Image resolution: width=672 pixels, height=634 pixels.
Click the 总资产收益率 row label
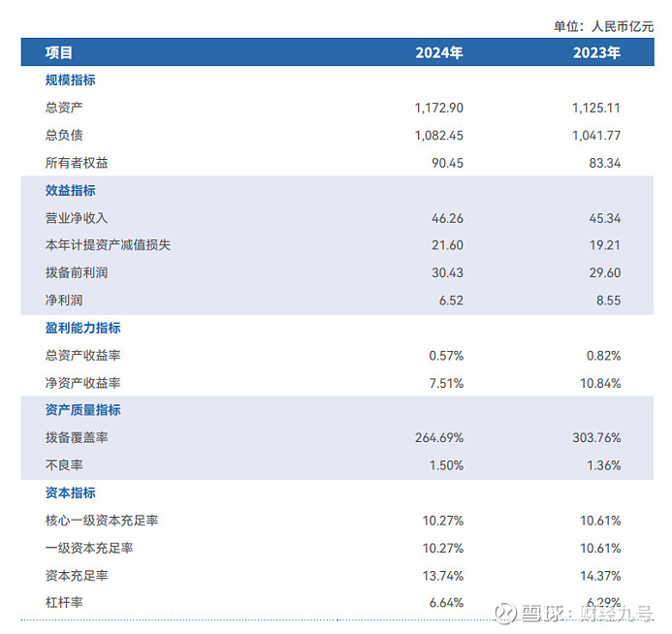(82, 356)
